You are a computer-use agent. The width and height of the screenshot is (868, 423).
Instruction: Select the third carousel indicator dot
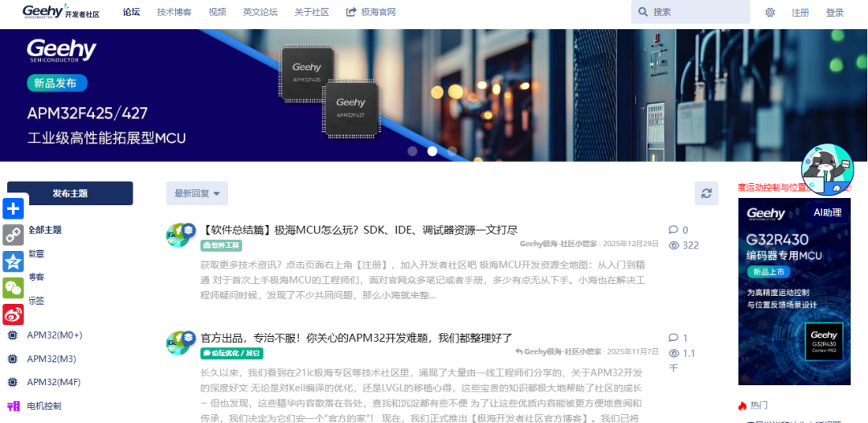(x=452, y=151)
